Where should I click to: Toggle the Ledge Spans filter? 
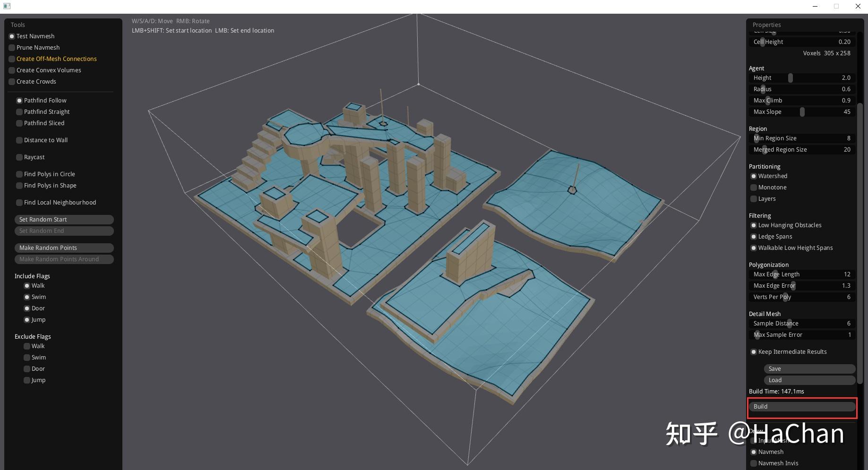tap(772, 237)
